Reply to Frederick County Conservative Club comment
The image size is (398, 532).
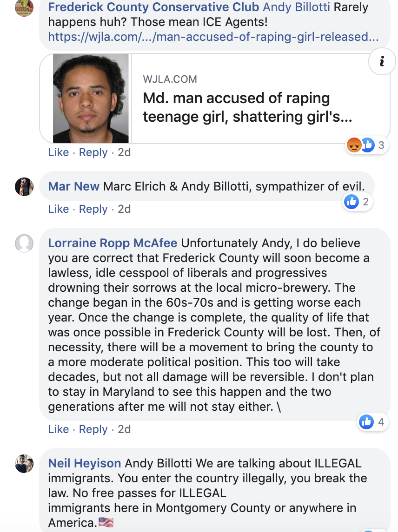93,152
